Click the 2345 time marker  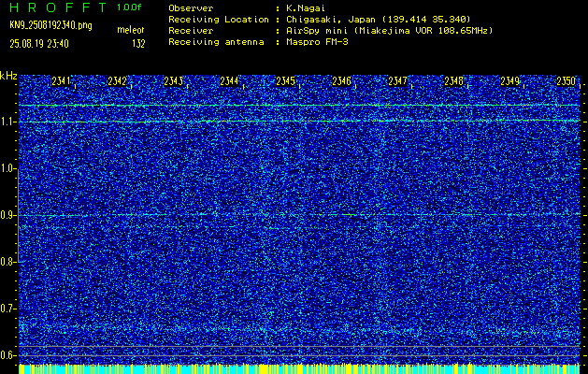[x=285, y=81]
